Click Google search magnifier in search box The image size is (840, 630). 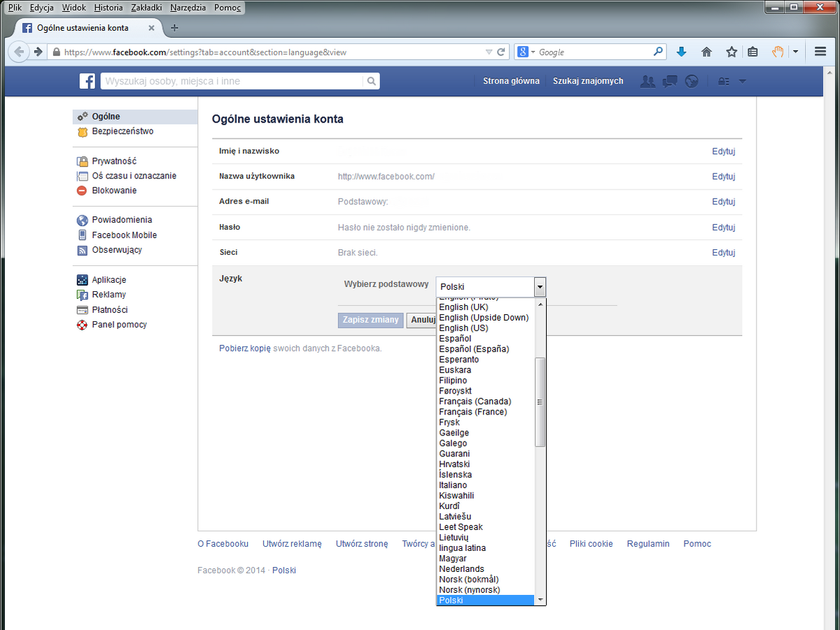(x=658, y=52)
